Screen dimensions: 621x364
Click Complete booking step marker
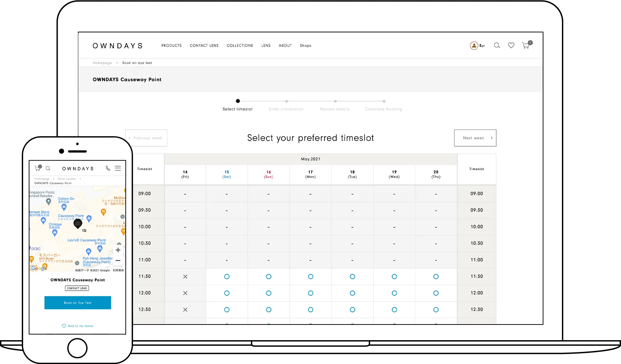pos(384,101)
